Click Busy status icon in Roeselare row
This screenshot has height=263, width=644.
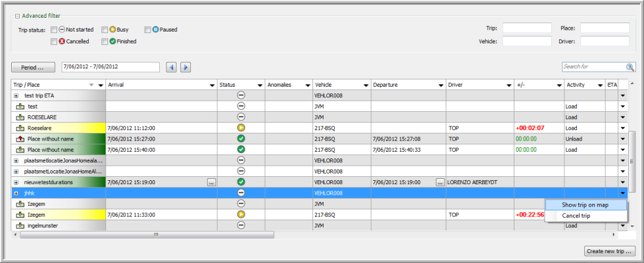click(x=241, y=128)
